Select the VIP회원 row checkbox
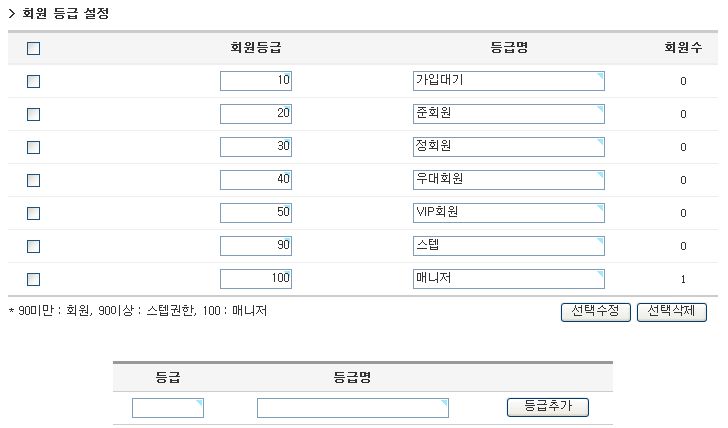 pyautogui.click(x=33, y=213)
